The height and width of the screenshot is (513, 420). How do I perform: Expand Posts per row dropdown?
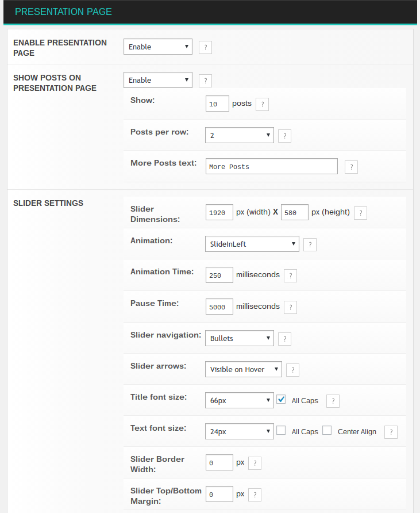(240, 136)
